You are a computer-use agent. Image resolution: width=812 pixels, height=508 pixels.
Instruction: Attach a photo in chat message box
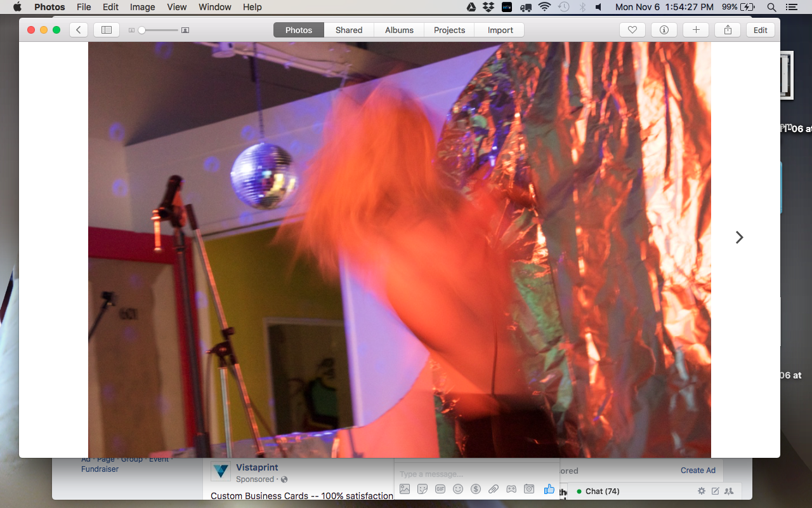click(x=405, y=489)
